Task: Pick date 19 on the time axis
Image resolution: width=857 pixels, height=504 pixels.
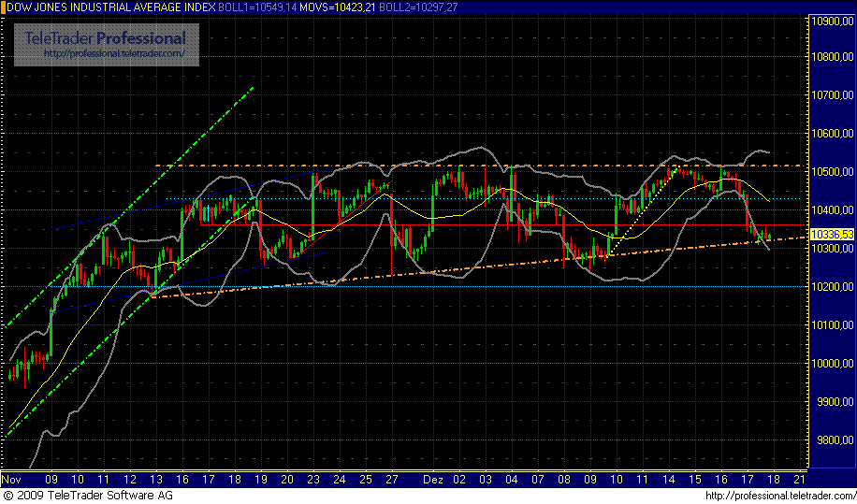Action: (261, 480)
